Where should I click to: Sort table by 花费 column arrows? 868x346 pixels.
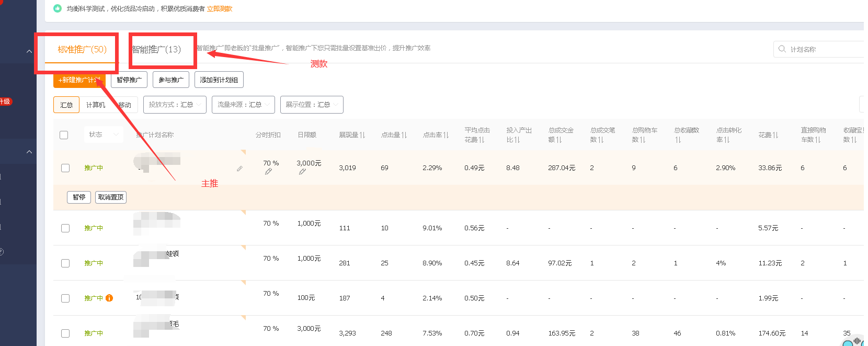775,135
